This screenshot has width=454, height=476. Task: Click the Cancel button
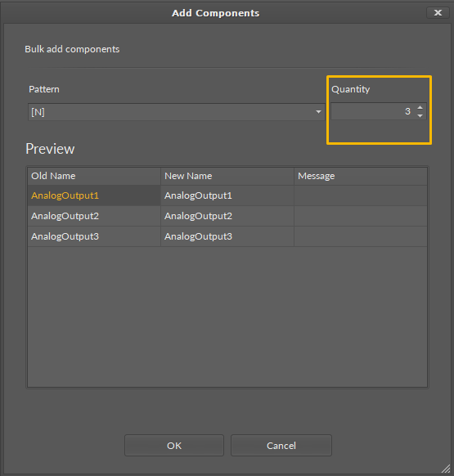click(x=281, y=446)
